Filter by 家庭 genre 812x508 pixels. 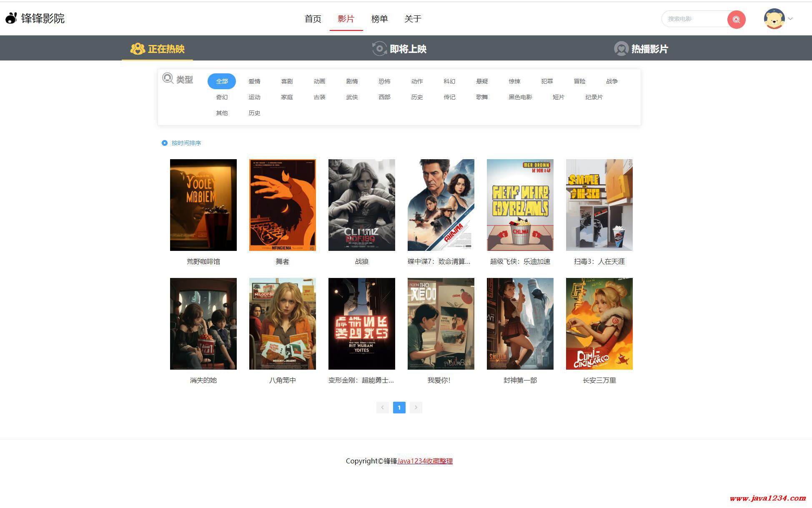pyautogui.click(x=287, y=97)
